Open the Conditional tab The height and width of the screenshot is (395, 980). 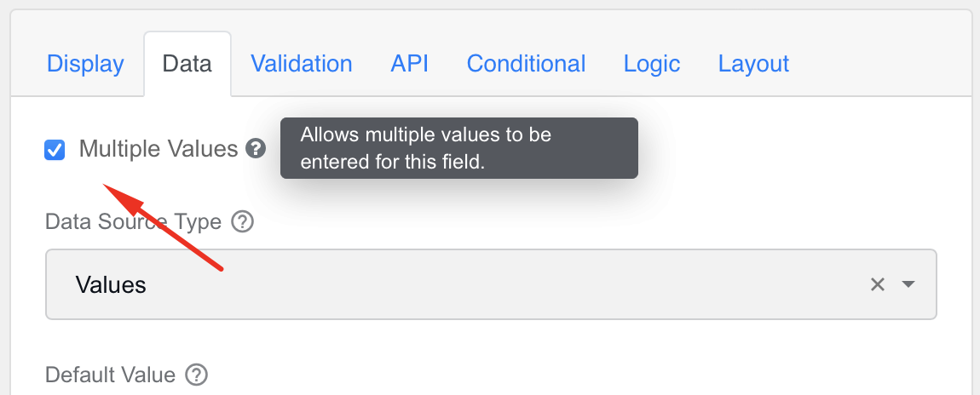pos(527,64)
